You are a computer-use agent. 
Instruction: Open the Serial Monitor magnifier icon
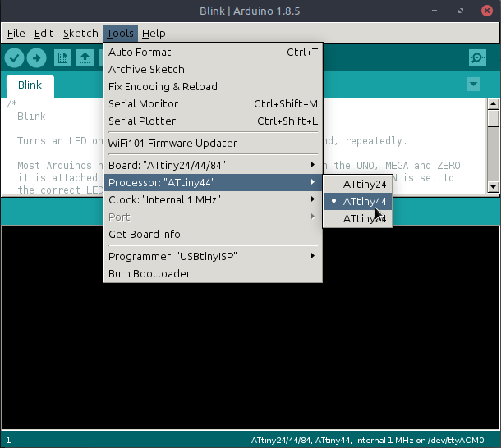click(477, 57)
